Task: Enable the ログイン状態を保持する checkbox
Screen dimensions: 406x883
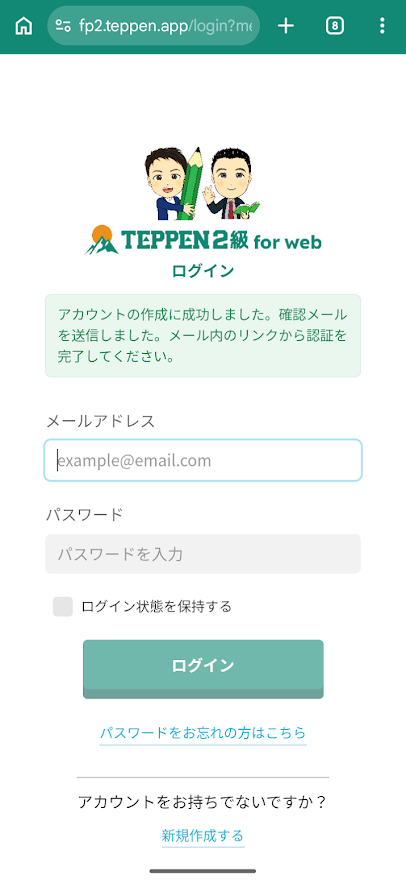Action: tap(63, 606)
